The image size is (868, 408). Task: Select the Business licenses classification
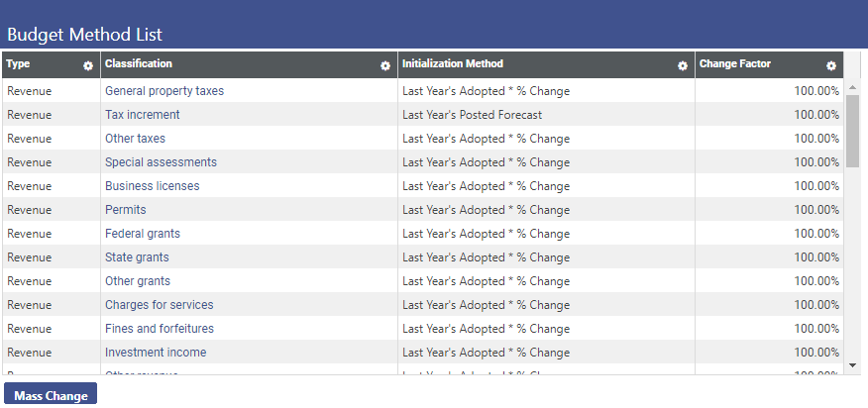(152, 186)
